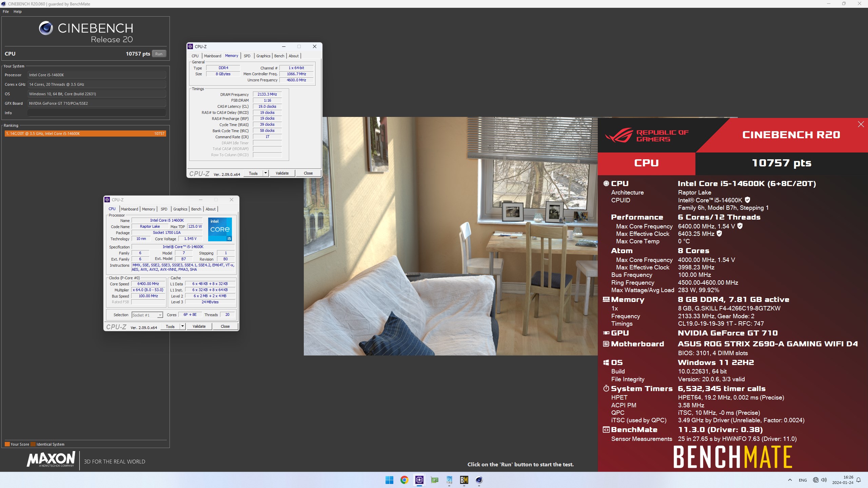868x488 pixels.
Task: Click CPUID verified shield icon
Action: click(748, 200)
